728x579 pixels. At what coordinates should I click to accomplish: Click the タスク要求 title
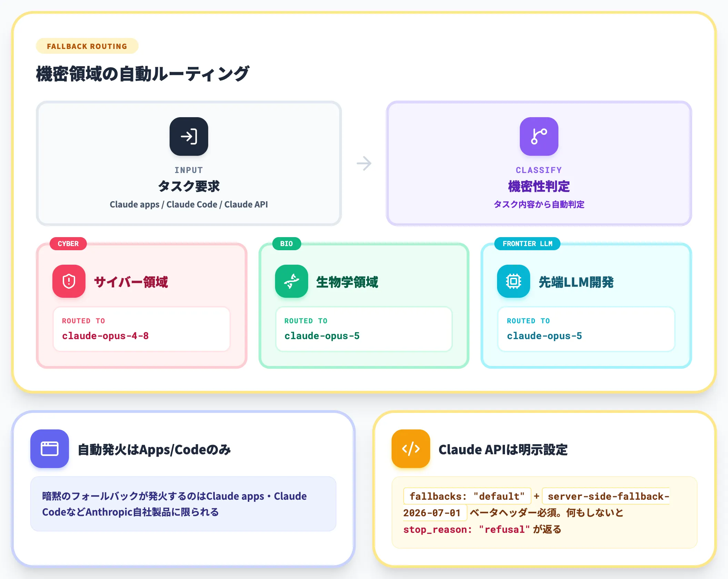pos(189,186)
